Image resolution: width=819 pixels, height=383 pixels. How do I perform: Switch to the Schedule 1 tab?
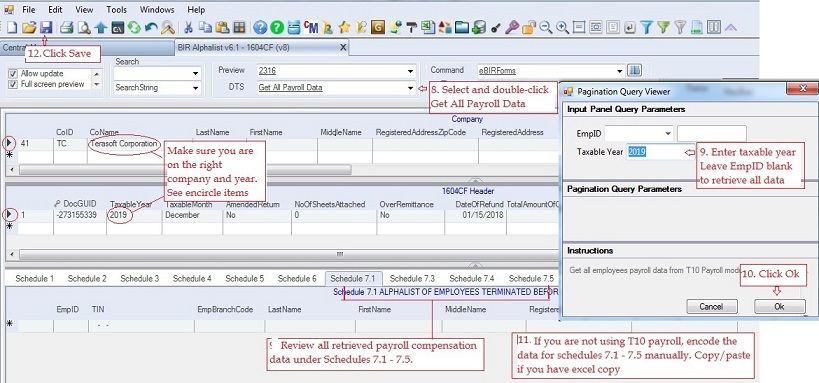coord(34,278)
